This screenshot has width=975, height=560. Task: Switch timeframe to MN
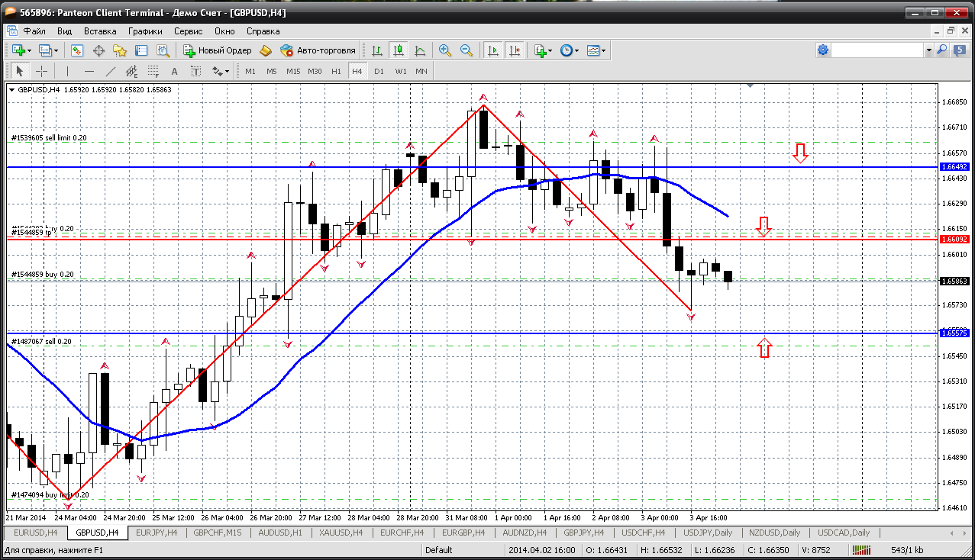click(x=421, y=71)
